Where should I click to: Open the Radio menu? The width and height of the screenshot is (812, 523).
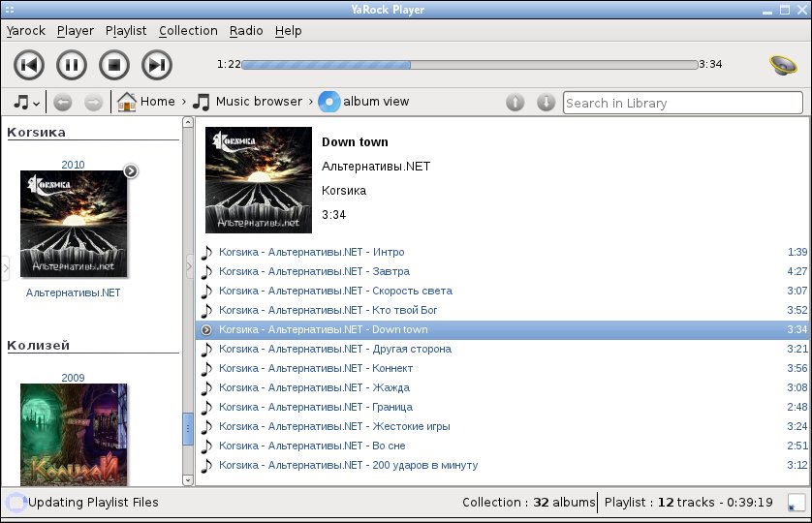pyautogui.click(x=246, y=31)
